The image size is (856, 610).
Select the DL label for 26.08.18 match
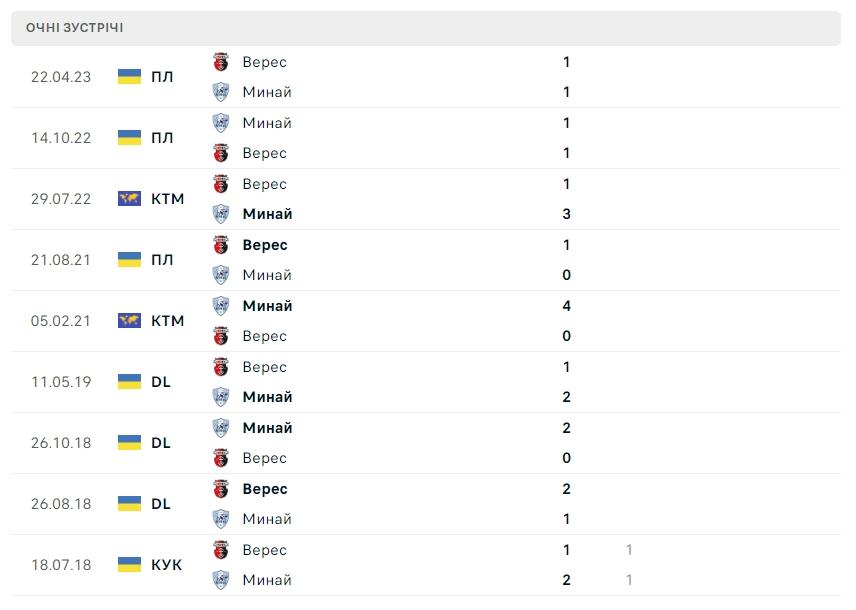pos(161,504)
